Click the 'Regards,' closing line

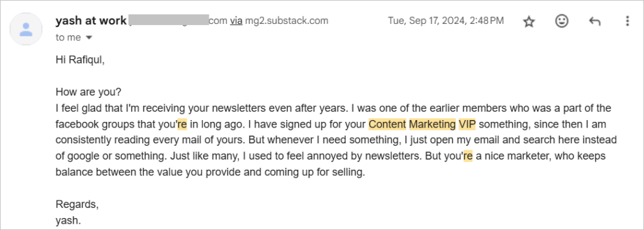(77, 204)
